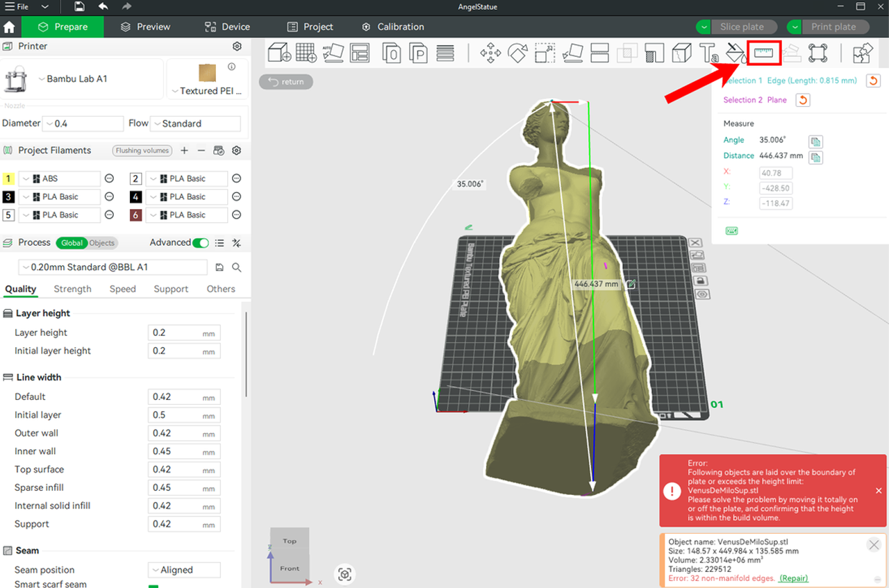Screen dimensions: 889x588
Task: Open the Assembly view icon
Action: [817, 53]
